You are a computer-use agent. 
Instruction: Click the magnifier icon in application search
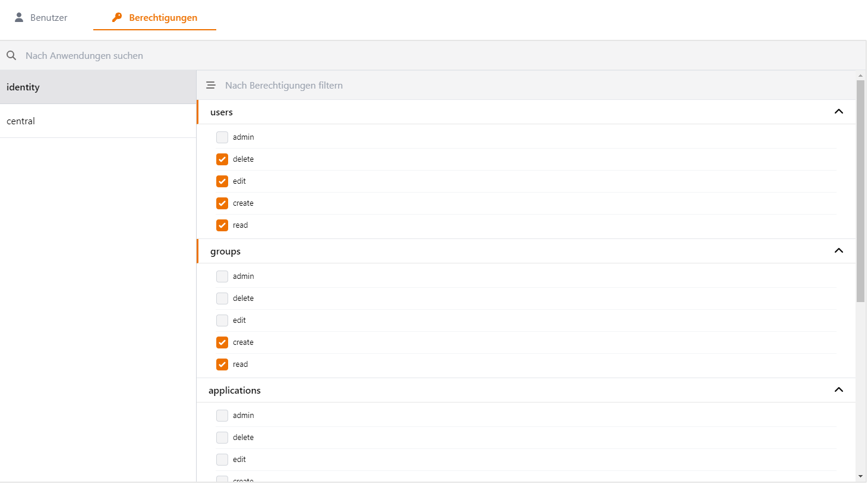point(11,55)
